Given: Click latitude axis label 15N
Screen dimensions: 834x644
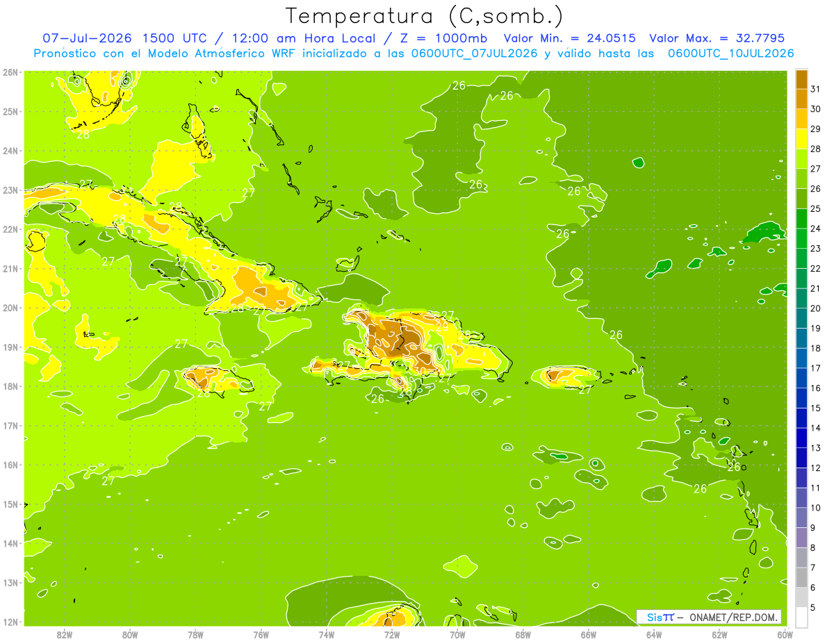Looking at the screenshot, I should click(x=10, y=504).
